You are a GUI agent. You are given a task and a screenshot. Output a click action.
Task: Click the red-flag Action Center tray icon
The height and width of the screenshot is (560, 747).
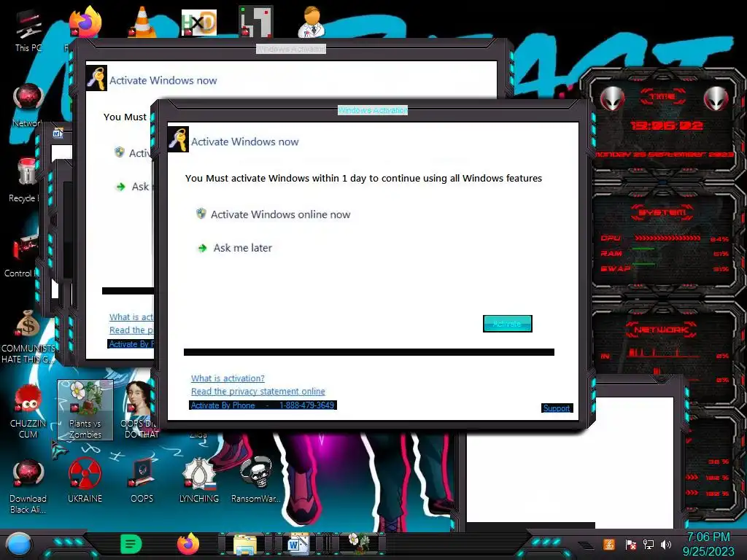click(630, 544)
